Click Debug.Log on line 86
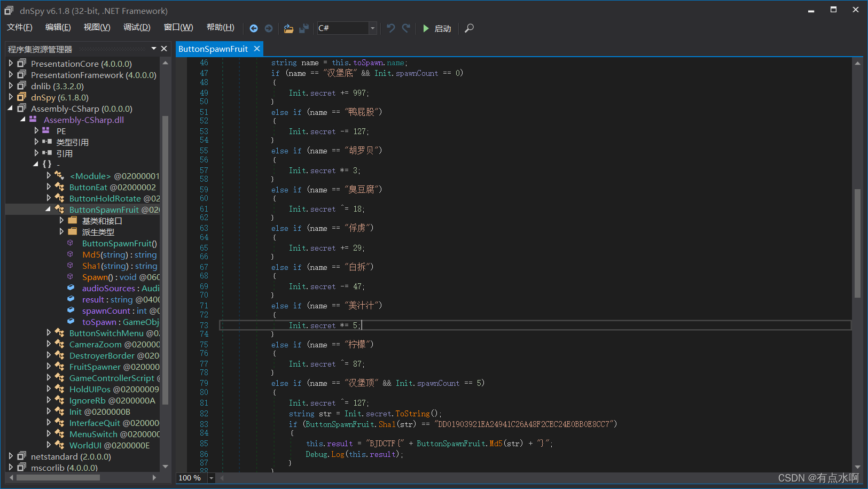Screen dimensions: 868x489 click(x=325, y=454)
